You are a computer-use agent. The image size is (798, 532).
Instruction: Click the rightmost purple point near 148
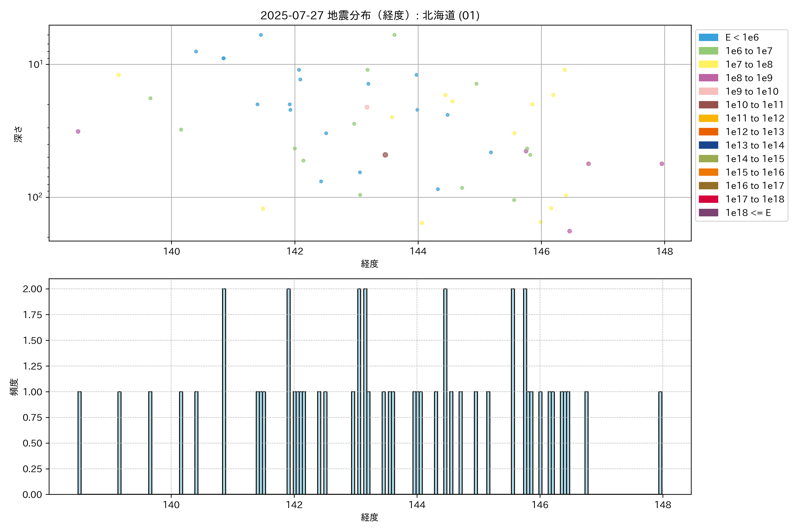point(662,164)
